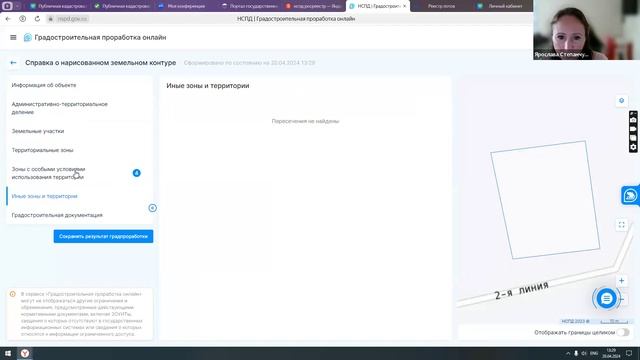Open the hamburger menu beside the site title
The width and height of the screenshot is (640, 360).
(13, 38)
